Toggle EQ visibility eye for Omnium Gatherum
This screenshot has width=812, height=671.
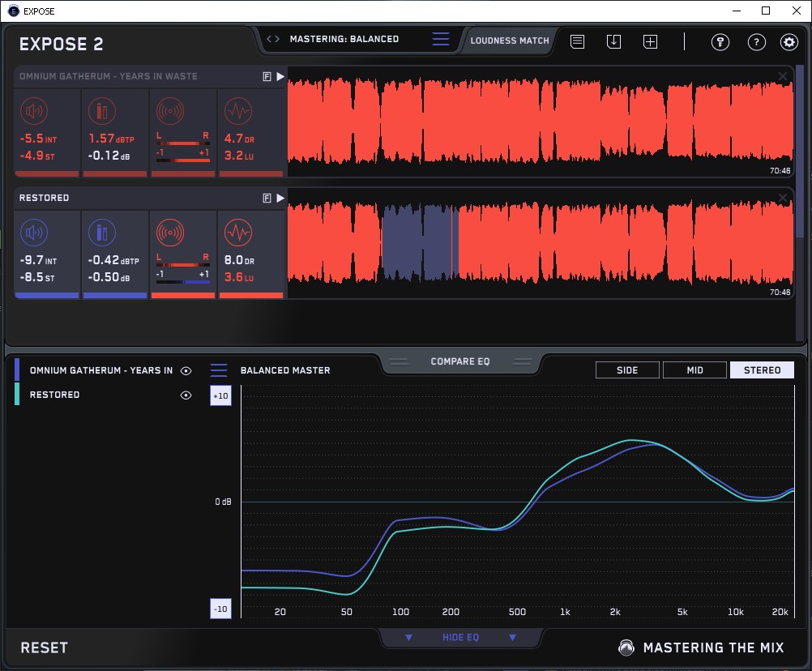pyautogui.click(x=186, y=370)
